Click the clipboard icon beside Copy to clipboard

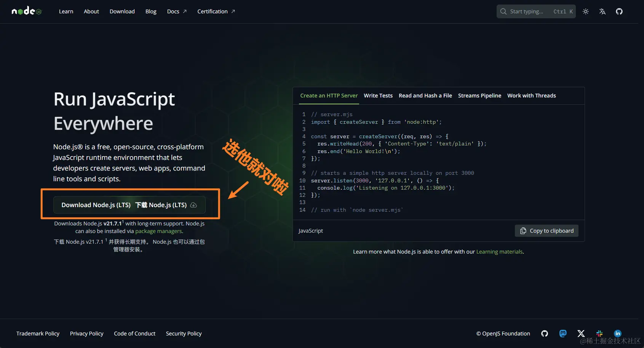coord(523,231)
